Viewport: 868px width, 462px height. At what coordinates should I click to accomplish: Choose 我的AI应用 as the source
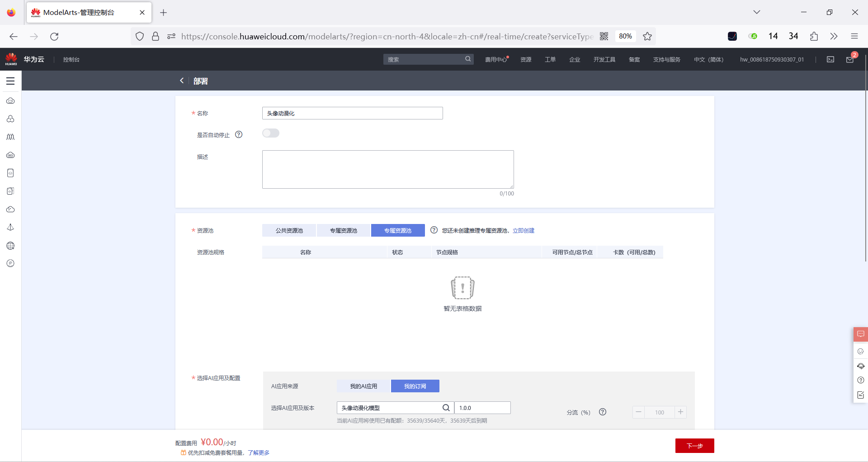point(363,386)
